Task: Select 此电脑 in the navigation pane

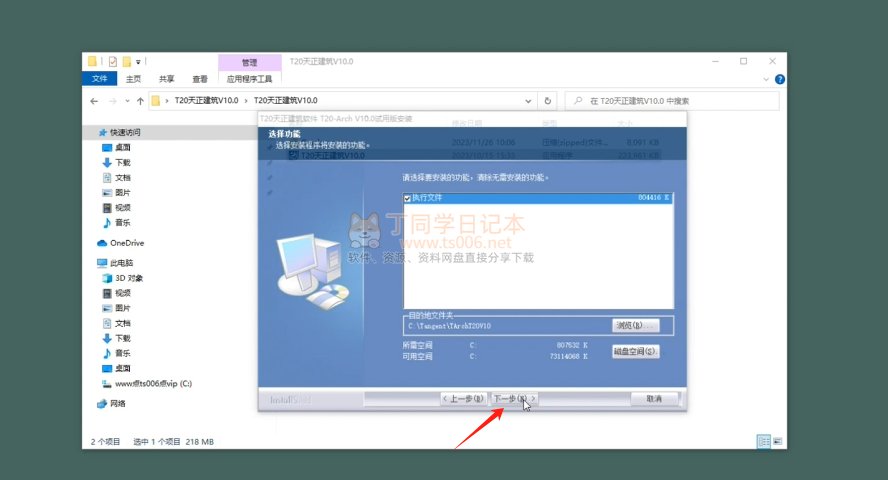Action: [121, 263]
